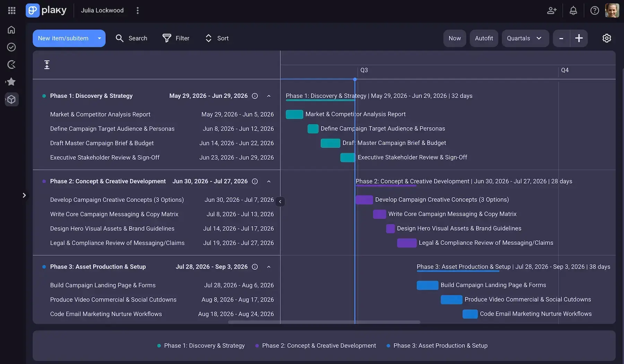
Task: Click Phase 2 summary label on timeline
Action: pyautogui.click(x=464, y=181)
